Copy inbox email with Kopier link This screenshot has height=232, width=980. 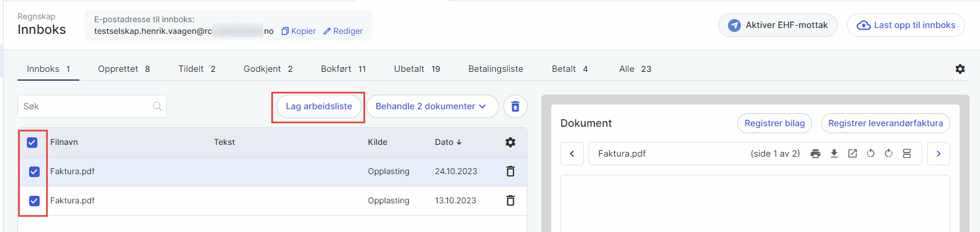[x=299, y=31]
